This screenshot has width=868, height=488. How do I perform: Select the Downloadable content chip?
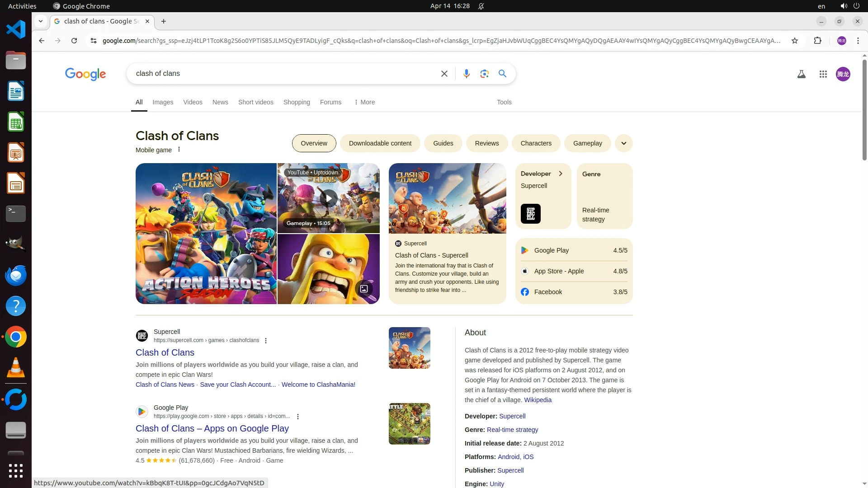380,143
